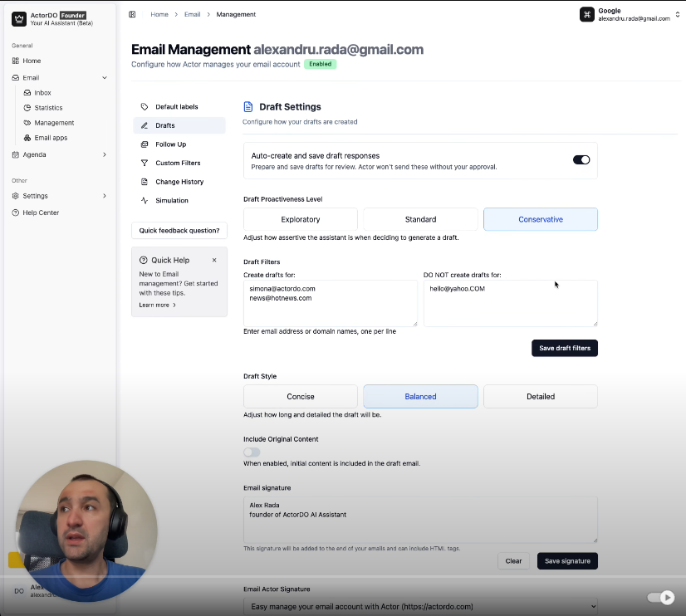Screen dimensions: 686x616
Task: Click the Email apps icon
Action: (27, 138)
